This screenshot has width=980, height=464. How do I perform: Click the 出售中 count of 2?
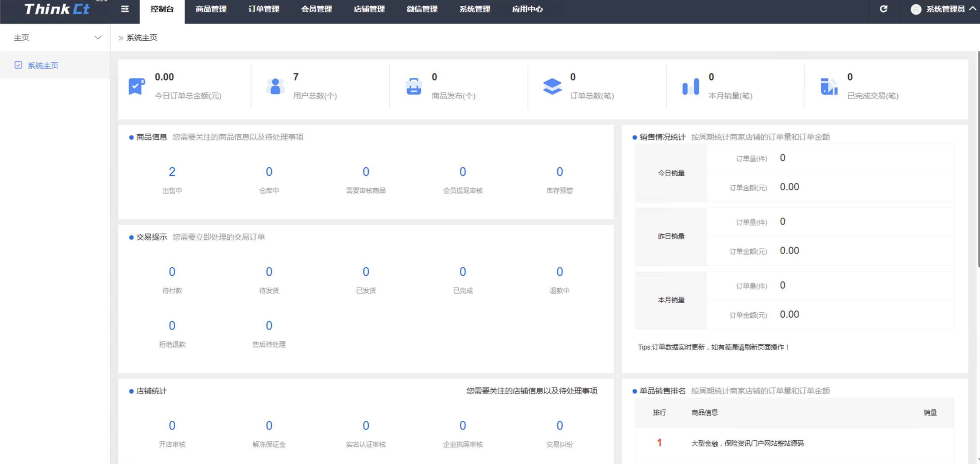(172, 172)
